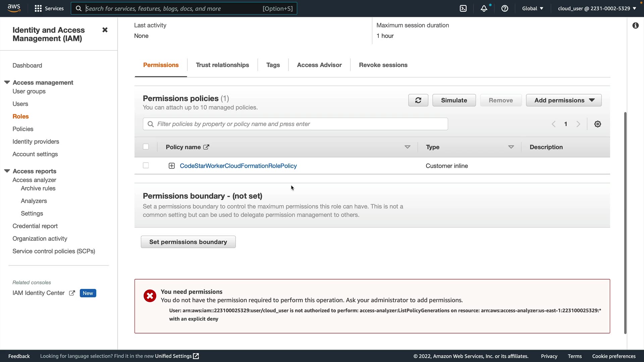Switch to the Trust relationships tab
The height and width of the screenshot is (362, 644).
(222, 65)
